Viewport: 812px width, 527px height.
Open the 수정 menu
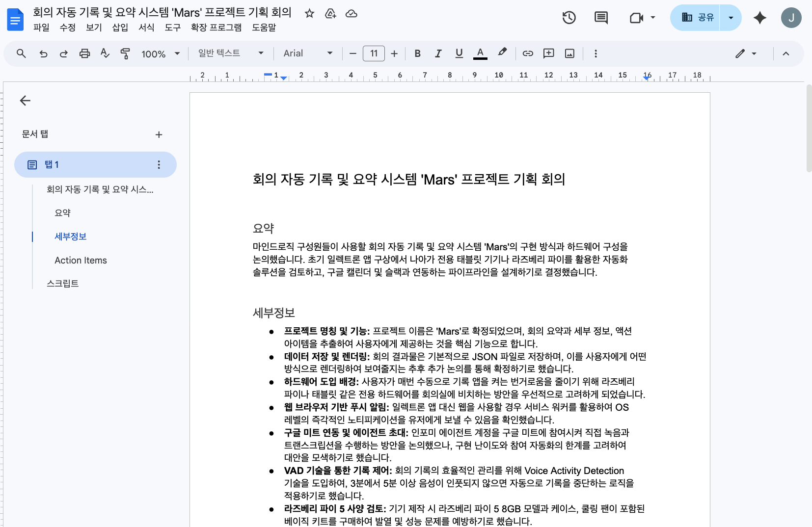point(67,27)
